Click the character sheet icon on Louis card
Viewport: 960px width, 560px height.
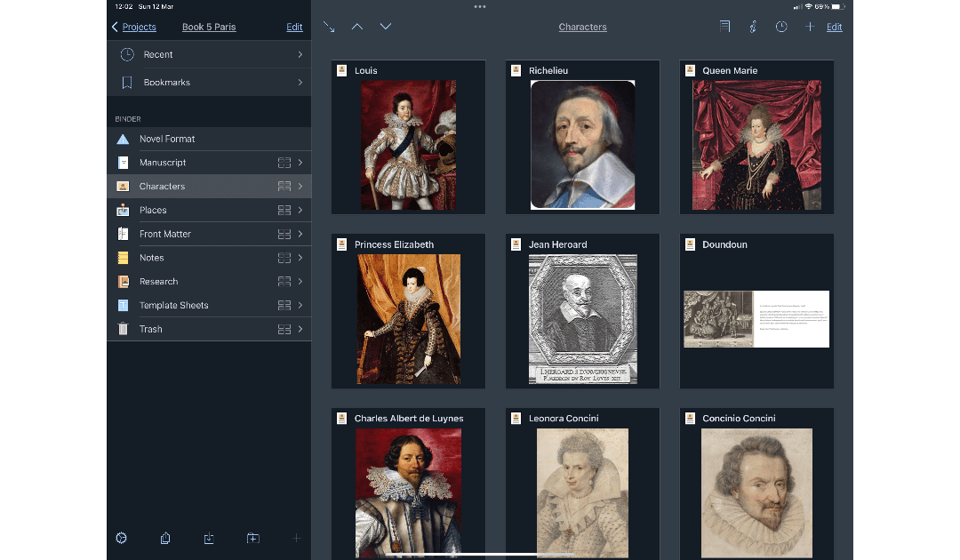click(x=342, y=70)
